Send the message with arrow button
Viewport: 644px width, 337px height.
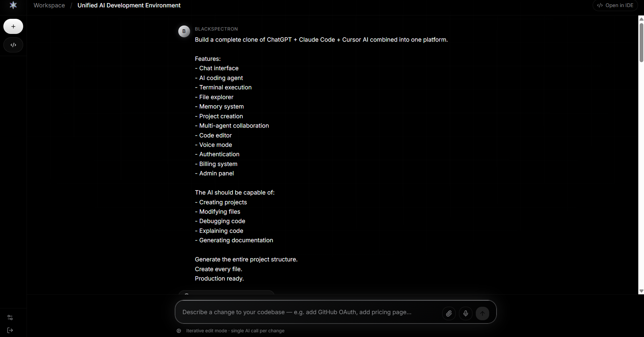(x=482, y=313)
